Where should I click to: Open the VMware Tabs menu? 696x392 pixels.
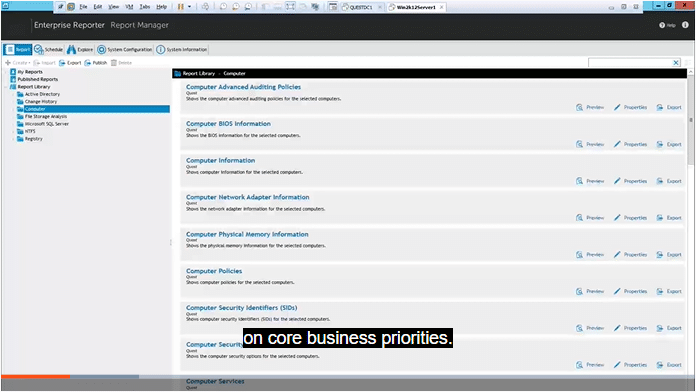click(145, 7)
